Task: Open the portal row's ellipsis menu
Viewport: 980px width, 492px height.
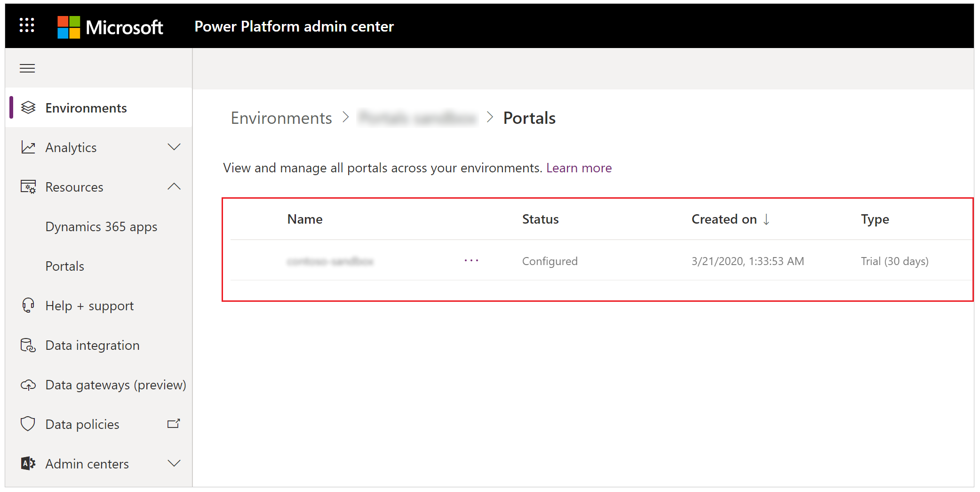Action: pos(471,261)
